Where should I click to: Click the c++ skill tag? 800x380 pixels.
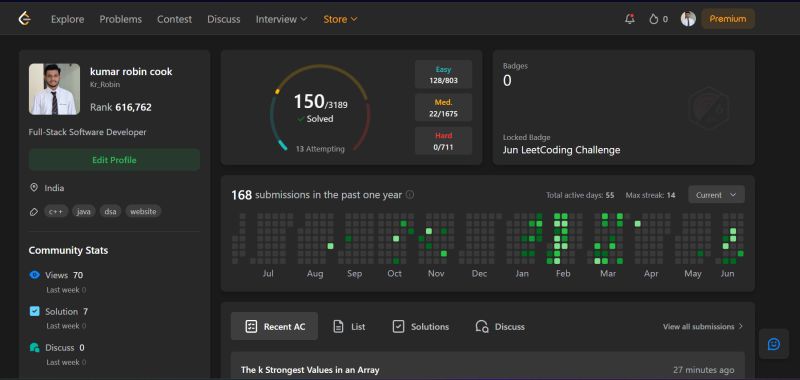(56, 211)
